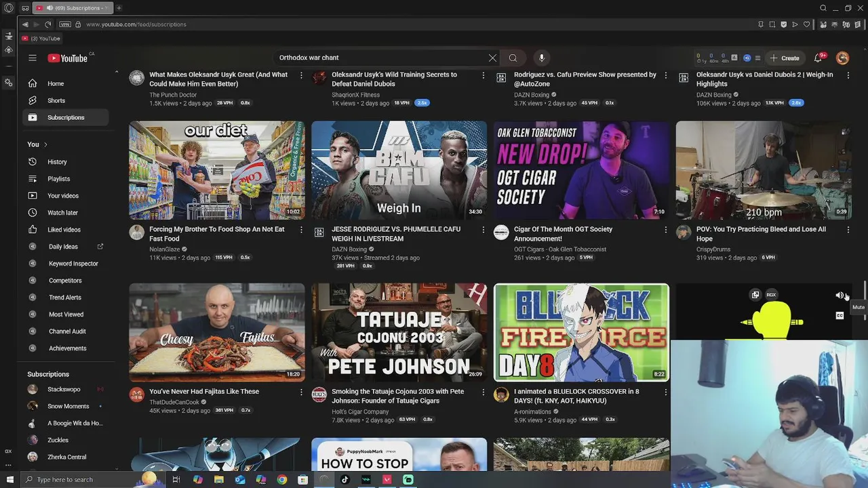Open Chrome from the taskbar
Screen dimensions: 868x488
click(282, 479)
